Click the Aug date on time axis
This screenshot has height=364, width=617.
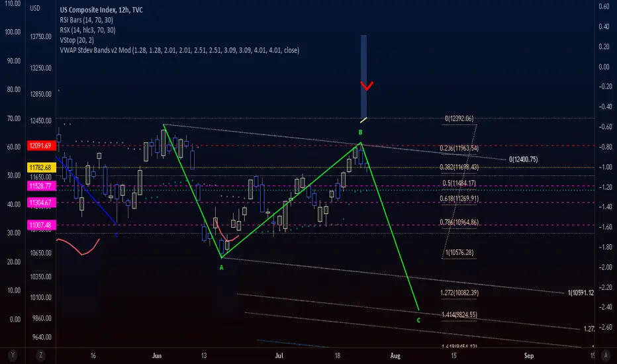[x=395, y=356]
